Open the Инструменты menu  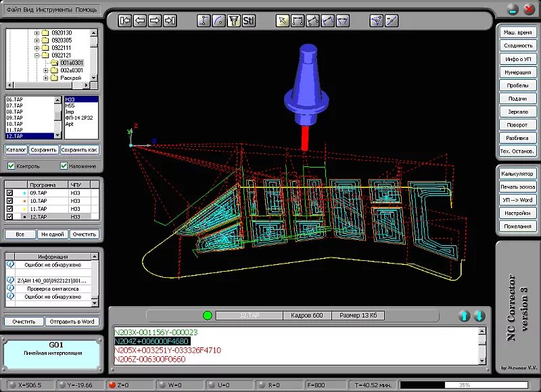click(x=54, y=9)
